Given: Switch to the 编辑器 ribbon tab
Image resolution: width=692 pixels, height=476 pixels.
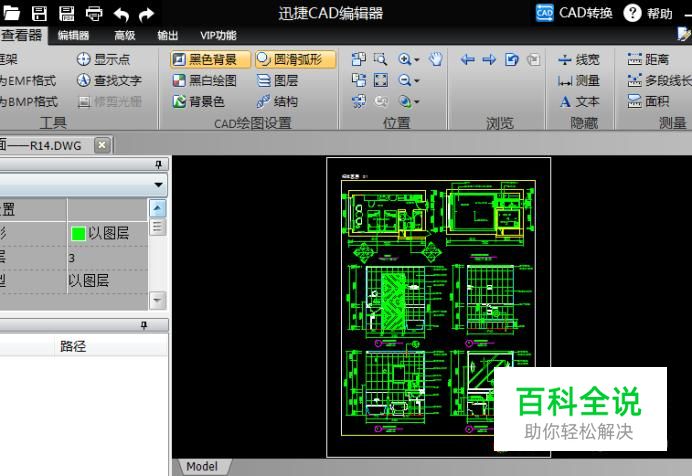Looking at the screenshot, I should click(x=73, y=36).
